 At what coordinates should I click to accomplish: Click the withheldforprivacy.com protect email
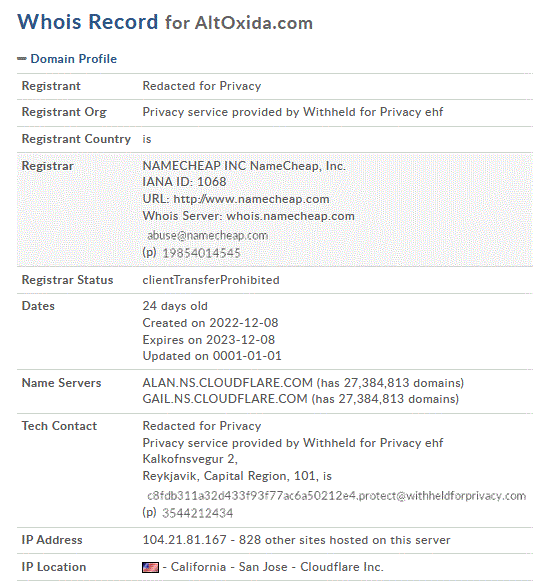336,496
